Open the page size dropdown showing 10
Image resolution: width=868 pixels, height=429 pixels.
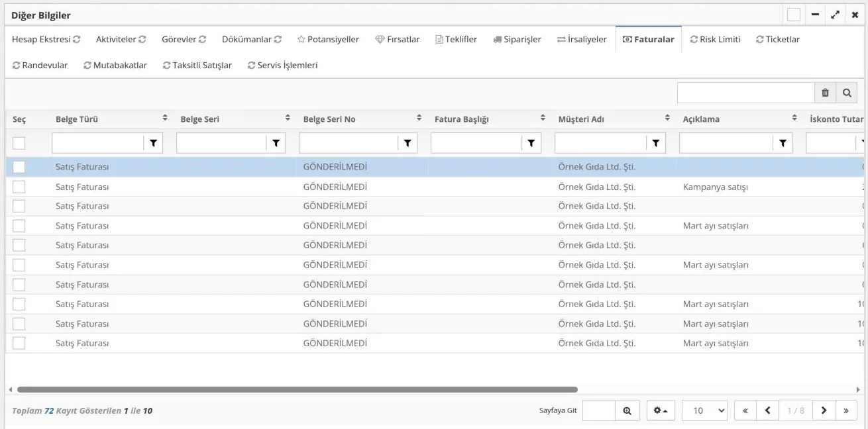click(704, 410)
